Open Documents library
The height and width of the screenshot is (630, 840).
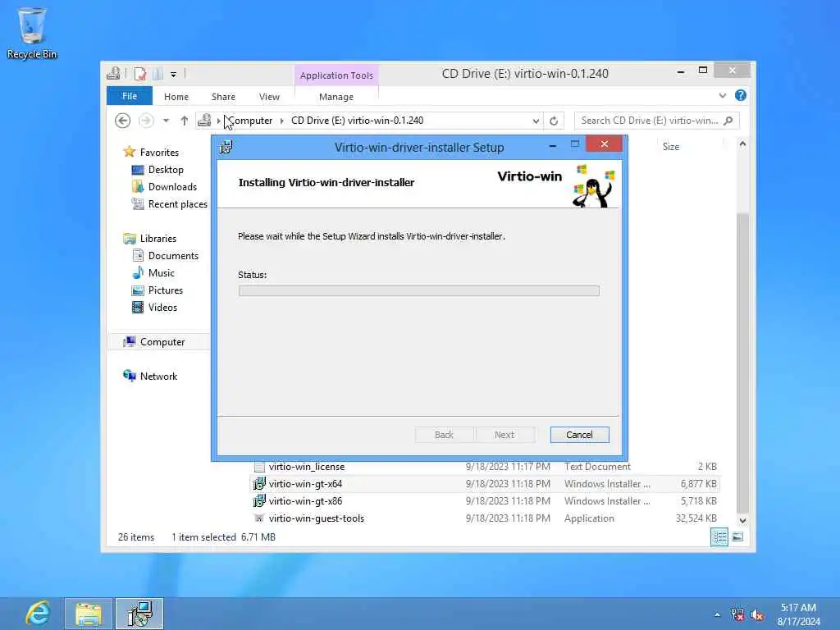point(173,256)
